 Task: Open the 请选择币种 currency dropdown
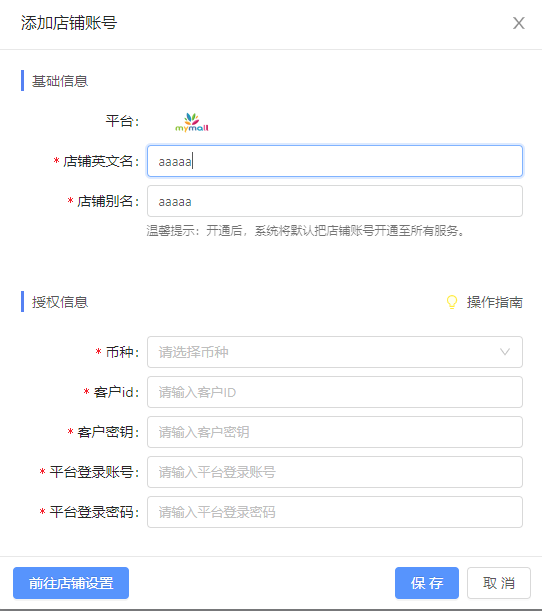pyautogui.click(x=335, y=352)
